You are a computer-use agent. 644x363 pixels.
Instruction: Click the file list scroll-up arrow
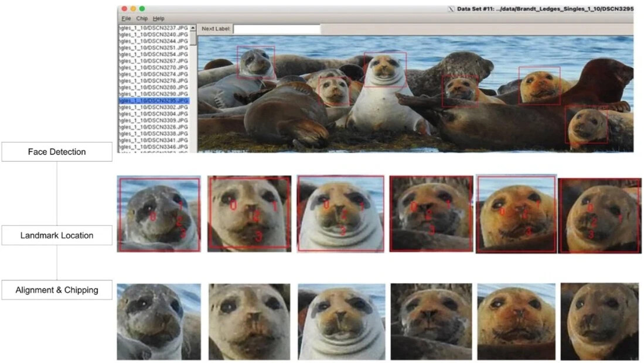coord(193,28)
